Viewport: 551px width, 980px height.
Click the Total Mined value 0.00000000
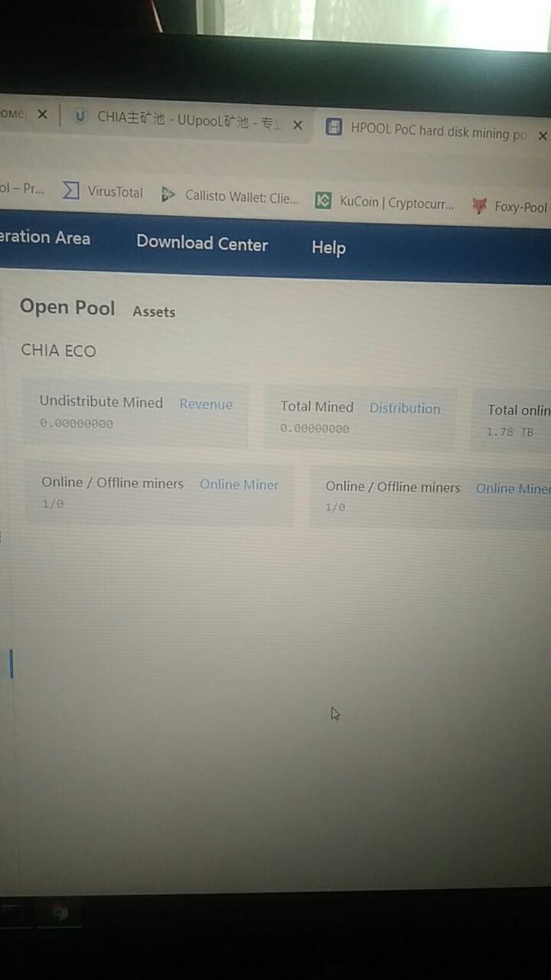[x=315, y=429]
